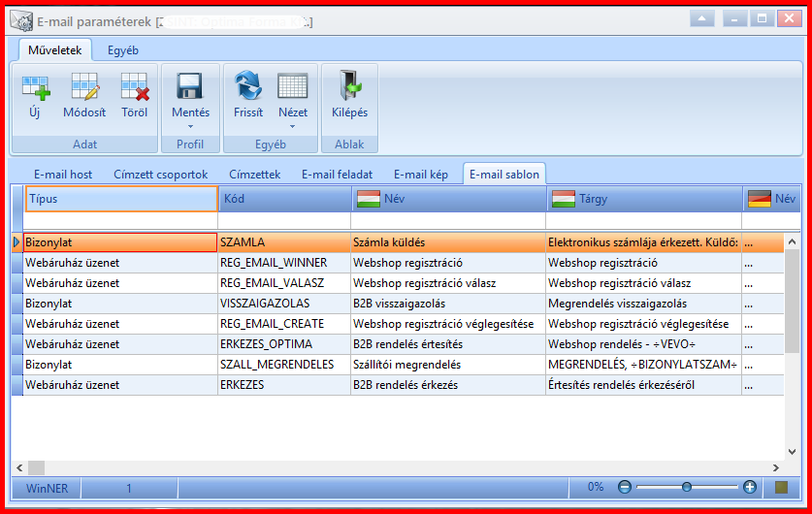812x514 pixels.
Task: Click the zoom-in plus icon in status bar
Action: click(749, 487)
